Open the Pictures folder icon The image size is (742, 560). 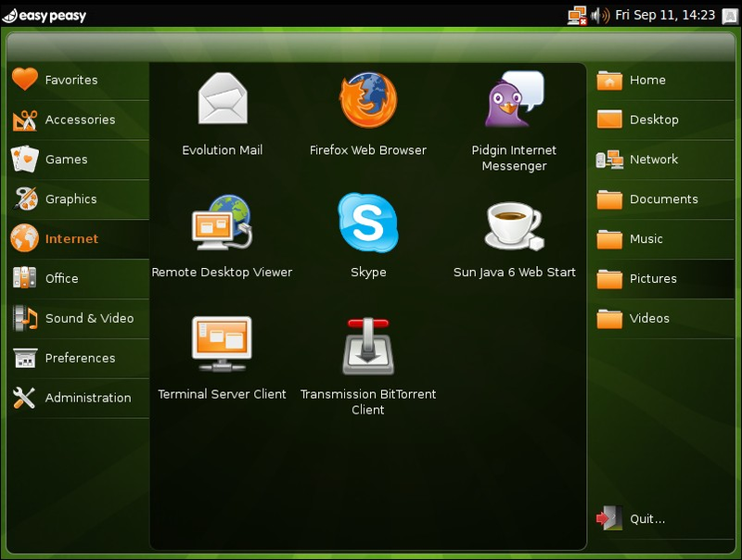coord(609,278)
